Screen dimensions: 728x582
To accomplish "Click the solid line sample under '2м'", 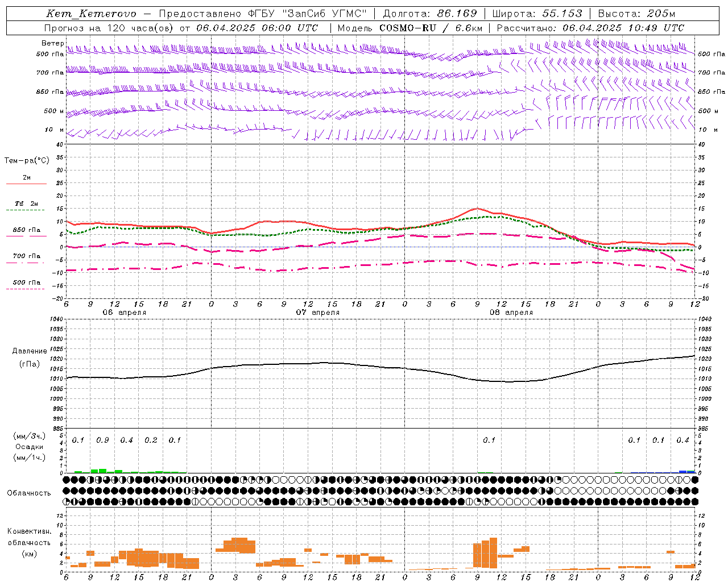I will [x=26, y=184].
